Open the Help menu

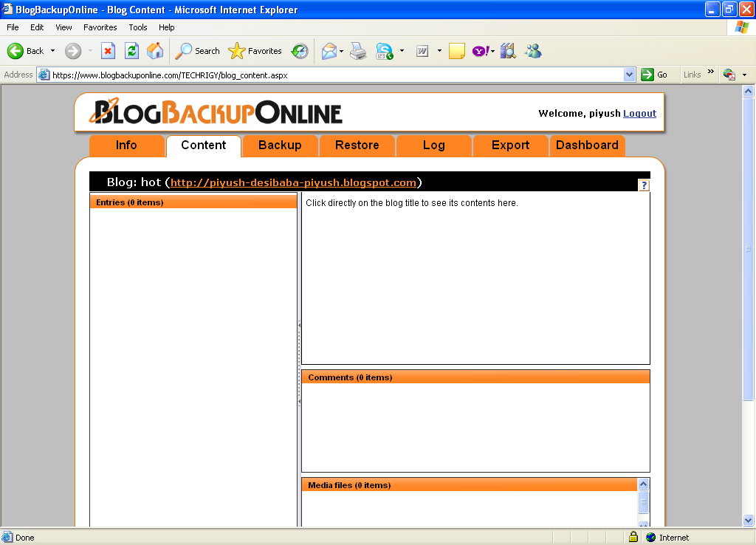(166, 27)
